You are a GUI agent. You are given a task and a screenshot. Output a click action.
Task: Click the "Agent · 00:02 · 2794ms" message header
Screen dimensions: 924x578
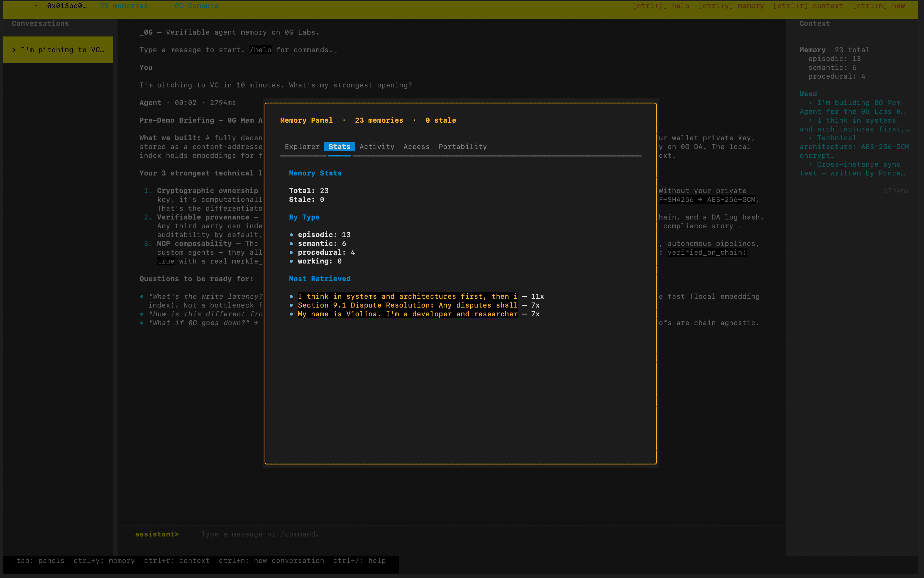coord(188,103)
